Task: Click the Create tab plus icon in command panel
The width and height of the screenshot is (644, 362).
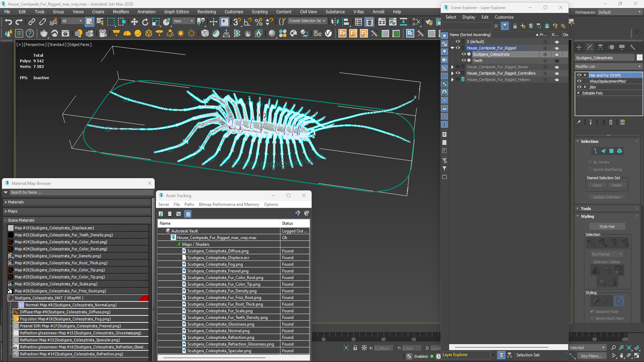Action: click(x=579, y=47)
